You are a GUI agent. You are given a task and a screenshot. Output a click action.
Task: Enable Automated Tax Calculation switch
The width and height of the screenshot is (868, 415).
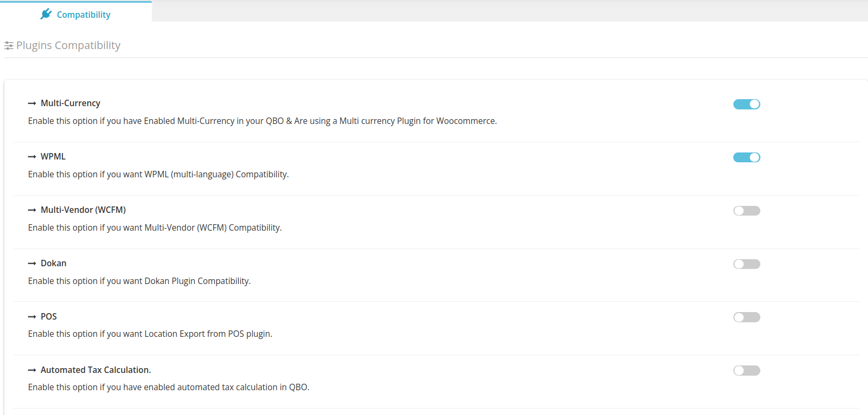(746, 370)
